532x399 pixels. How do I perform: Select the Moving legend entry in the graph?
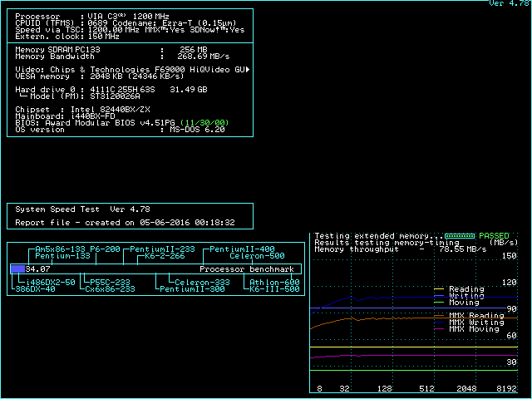click(465, 303)
